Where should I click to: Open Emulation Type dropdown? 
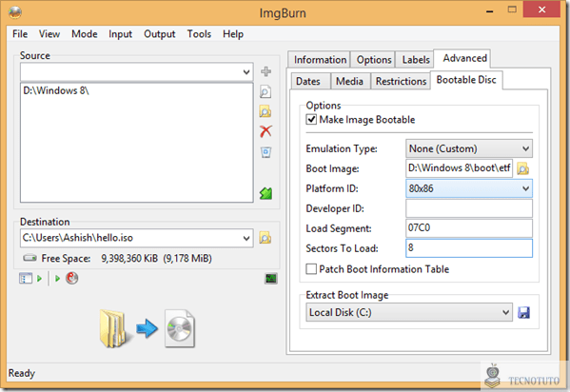click(469, 148)
